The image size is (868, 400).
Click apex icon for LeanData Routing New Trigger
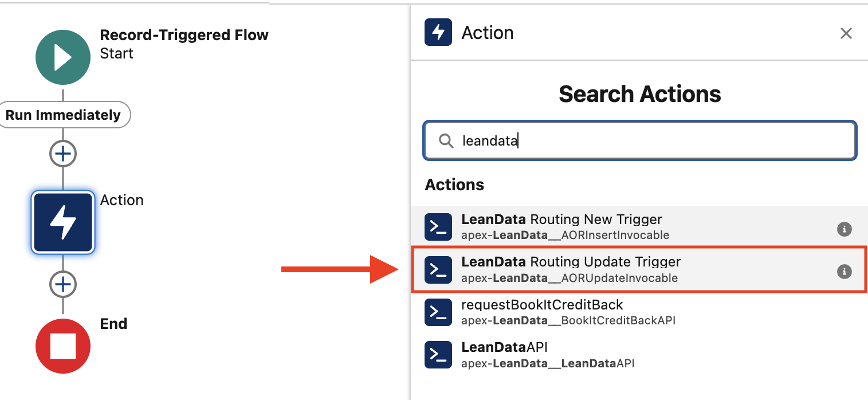tap(438, 227)
